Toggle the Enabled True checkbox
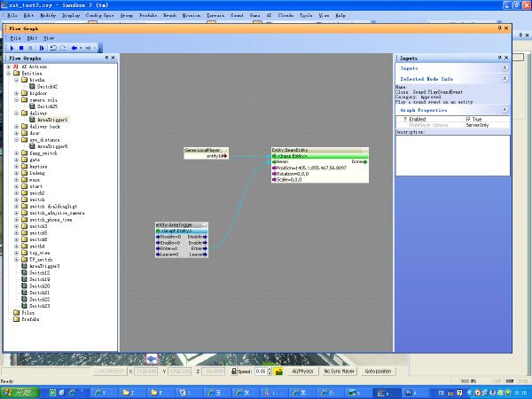This screenshot has height=399, width=532. 468,119
